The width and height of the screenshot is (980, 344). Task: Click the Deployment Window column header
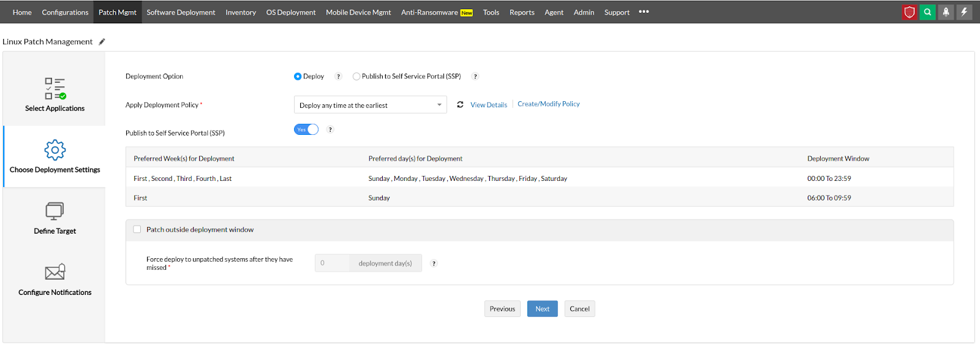pyautogui.click(x=838, y=158)
